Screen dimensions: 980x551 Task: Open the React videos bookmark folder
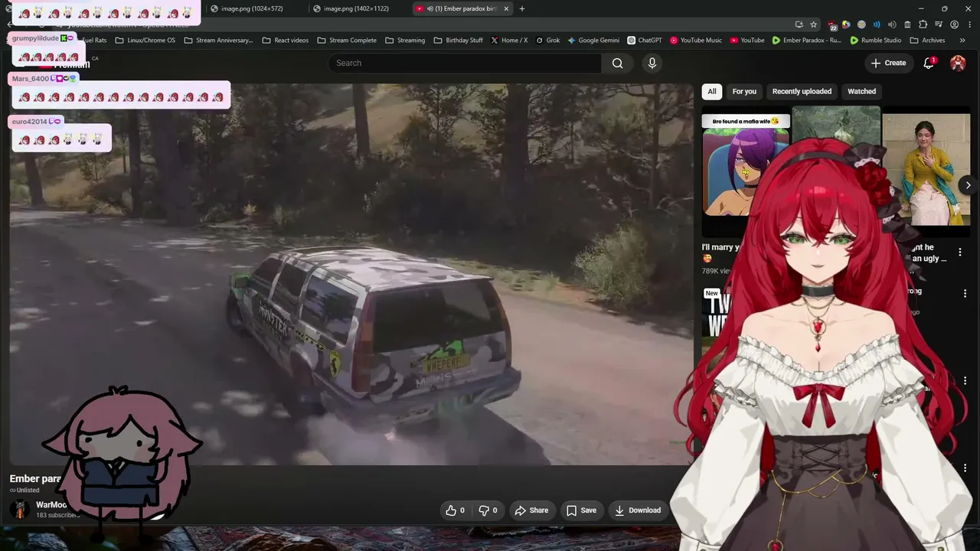coord(286,40)
